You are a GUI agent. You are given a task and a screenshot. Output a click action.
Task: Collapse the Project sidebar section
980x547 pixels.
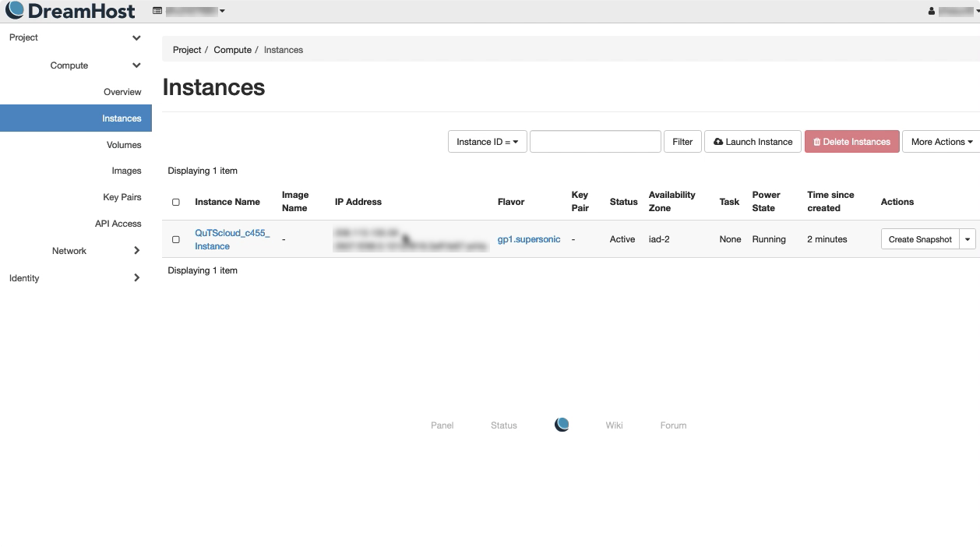136,37
